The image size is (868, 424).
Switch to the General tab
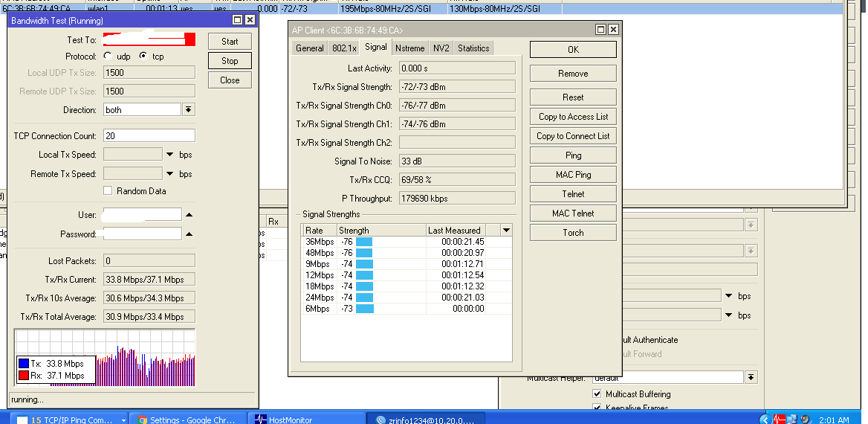pyautogui.click(x=309, y=48)
